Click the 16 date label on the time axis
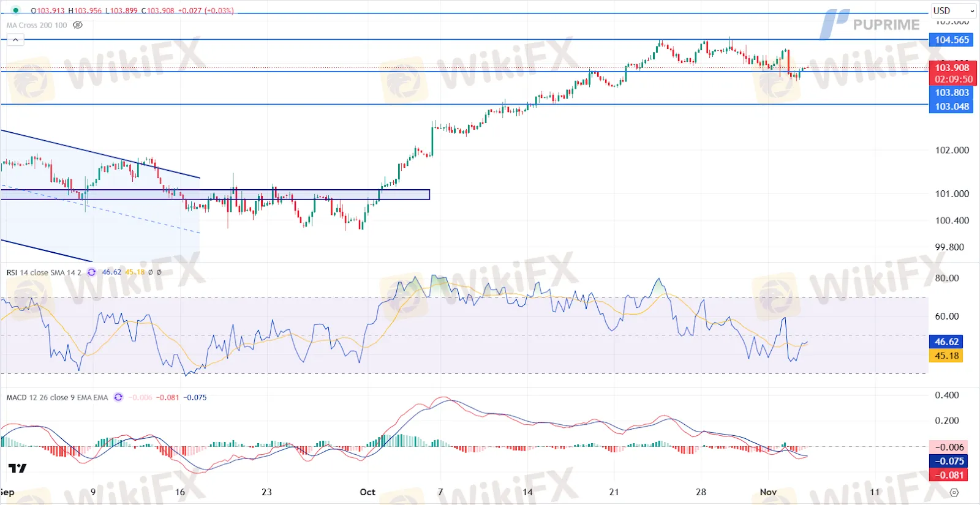Image resolution: width=980 pixels, height=505 pixels. (x=180, y=492)
